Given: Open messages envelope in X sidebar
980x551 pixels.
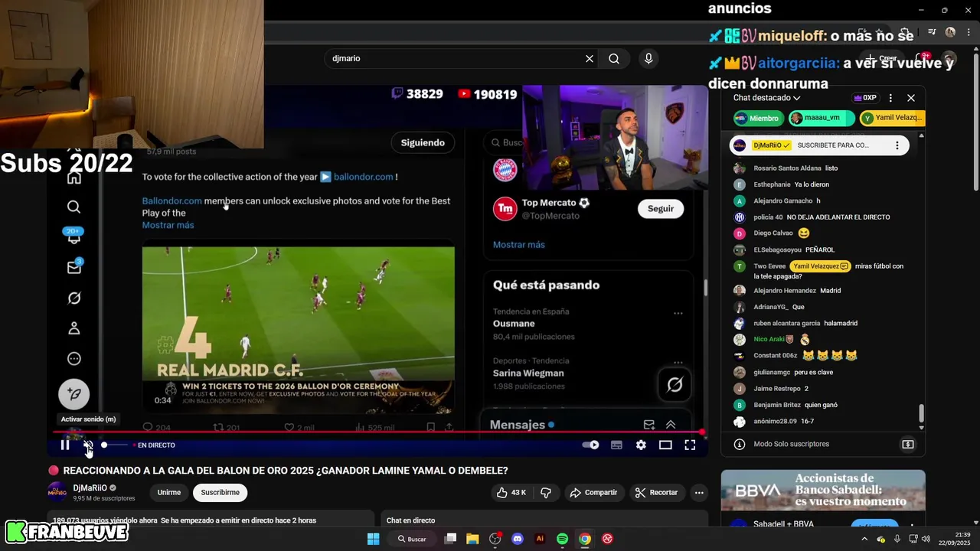Looking at the screenshot, I should (73, 267).
